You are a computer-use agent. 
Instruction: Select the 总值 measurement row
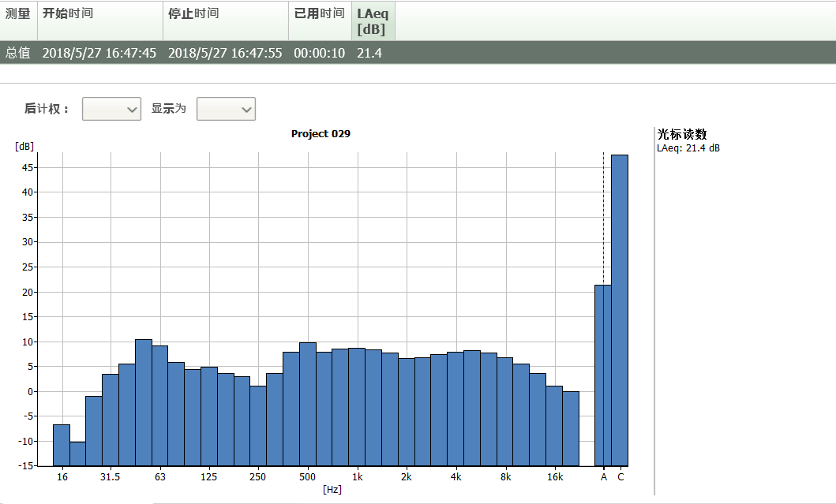(x=17, y=53)
